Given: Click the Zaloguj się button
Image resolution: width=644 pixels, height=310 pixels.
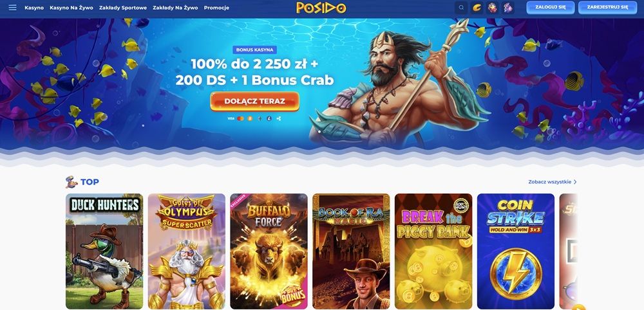Looking at the screenshot, I should pyautogui.click(x=551, y=7).
